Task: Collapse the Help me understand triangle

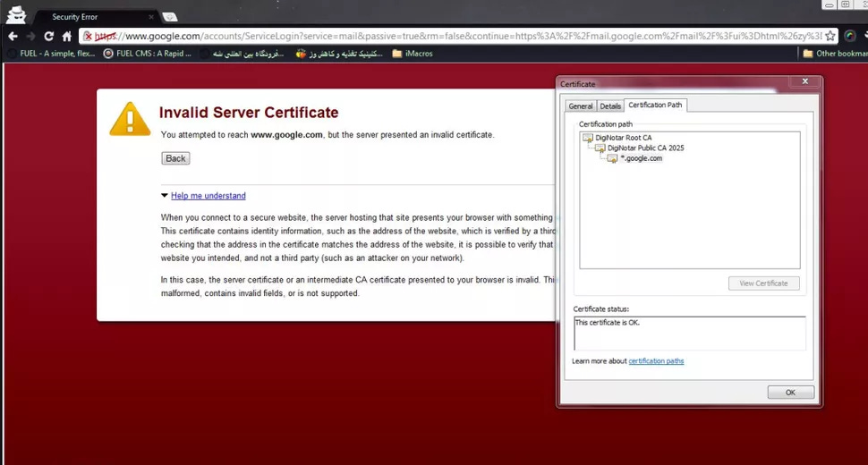Action: [165, 195]
